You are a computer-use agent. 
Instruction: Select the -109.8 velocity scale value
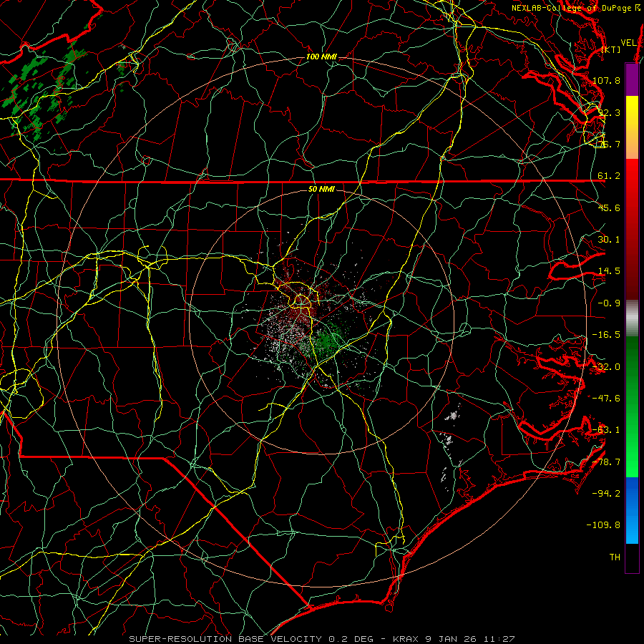pyautogui.click(x=603, y=525)
